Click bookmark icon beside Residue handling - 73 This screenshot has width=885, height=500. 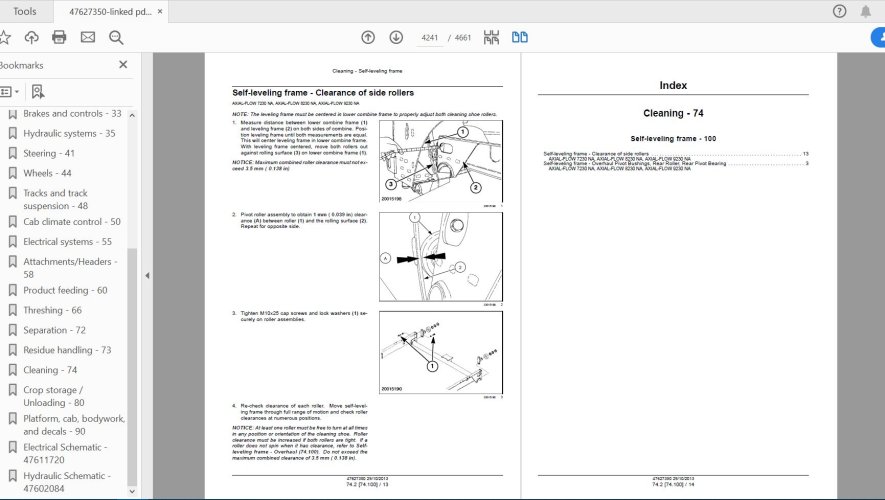12,350
